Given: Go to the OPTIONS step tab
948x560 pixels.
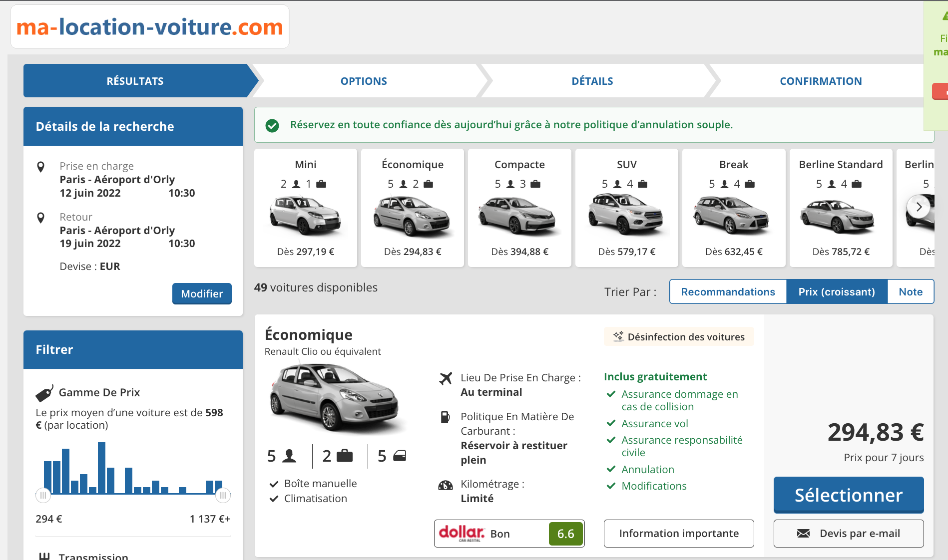Looking at the screenshot, I should pos(364,81).
